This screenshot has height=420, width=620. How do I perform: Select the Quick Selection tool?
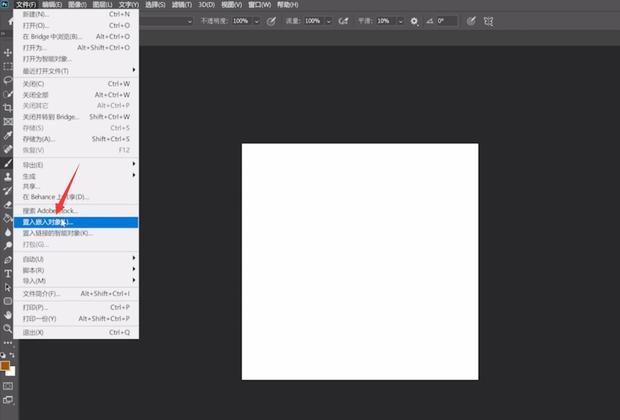click(x=8, y=94)
